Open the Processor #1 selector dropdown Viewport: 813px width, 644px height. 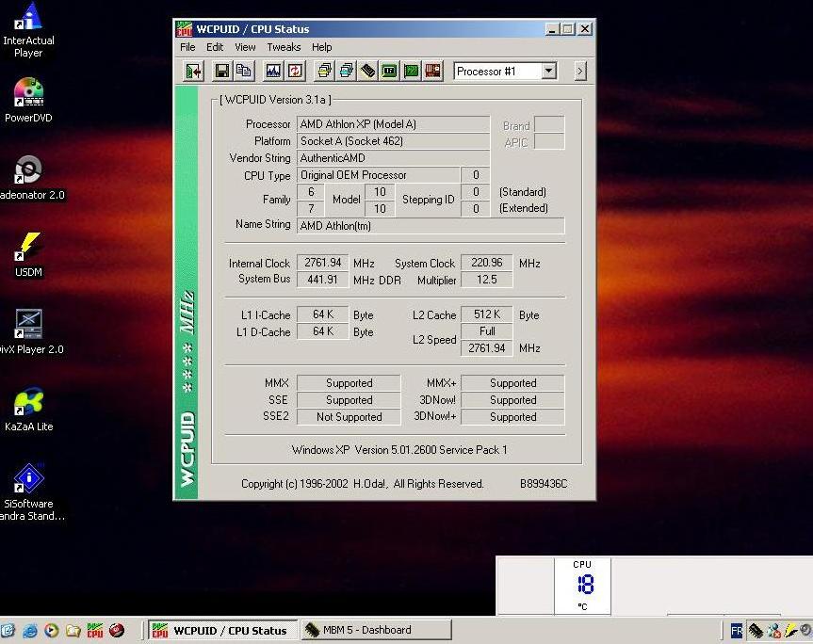click(x=549, y=71)
